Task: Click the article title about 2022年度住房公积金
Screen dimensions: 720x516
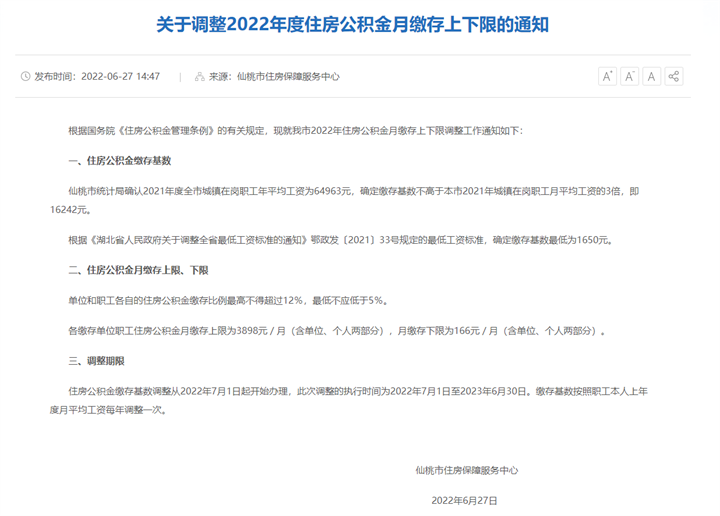Action: coord(353,24)
